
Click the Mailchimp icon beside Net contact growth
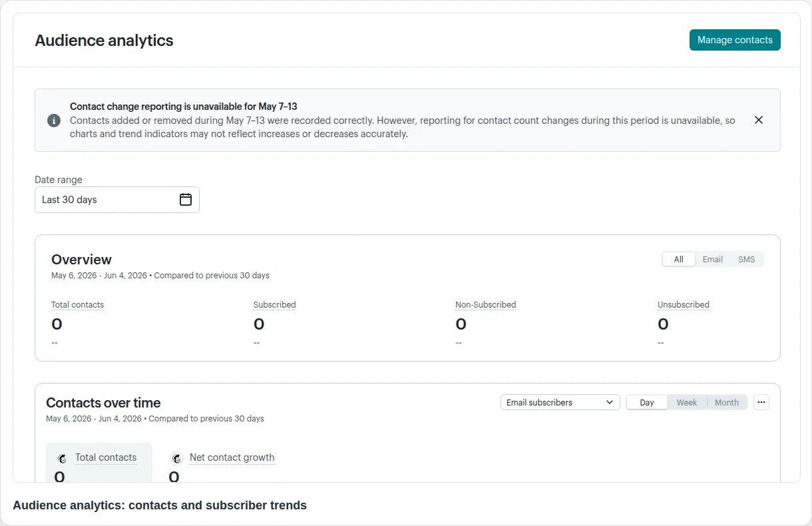(x=176, y=458)
